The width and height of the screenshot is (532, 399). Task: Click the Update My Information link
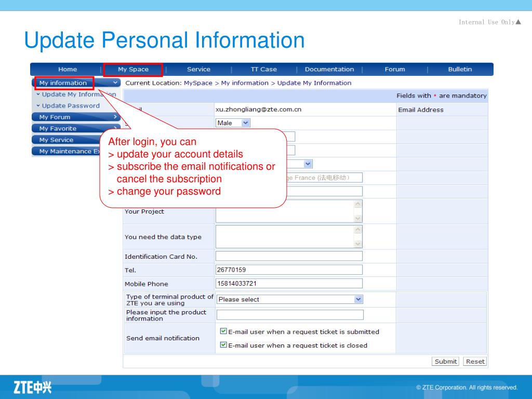click(79, 95)
